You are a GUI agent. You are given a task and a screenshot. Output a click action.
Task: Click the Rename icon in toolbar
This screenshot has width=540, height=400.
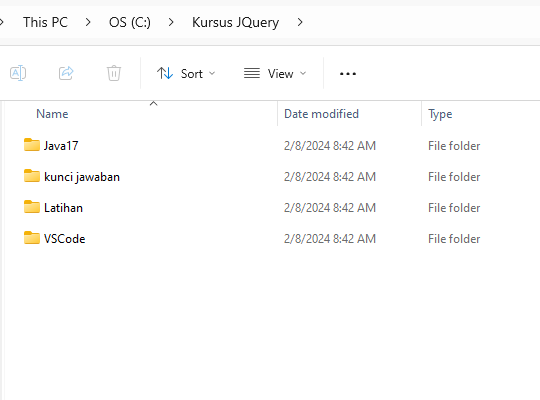click(18, 73)
